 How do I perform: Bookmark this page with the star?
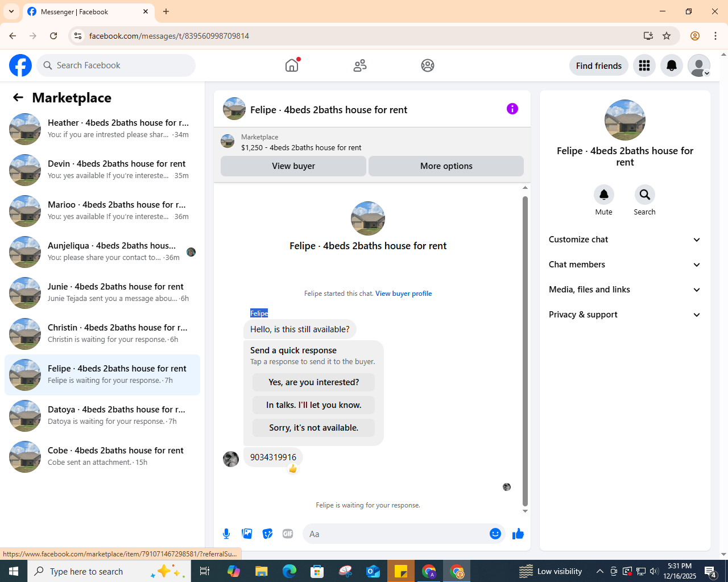pyautogui.click(x=667, y=36)
